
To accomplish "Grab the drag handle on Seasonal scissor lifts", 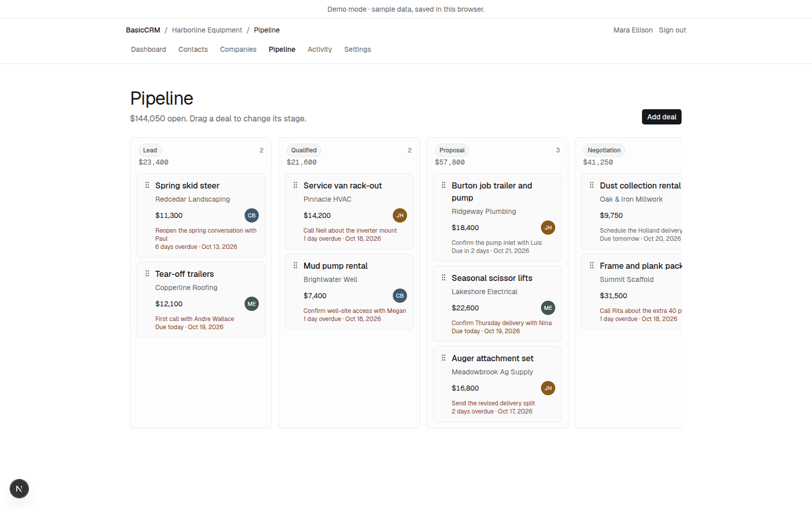I will tap(444, 278).
